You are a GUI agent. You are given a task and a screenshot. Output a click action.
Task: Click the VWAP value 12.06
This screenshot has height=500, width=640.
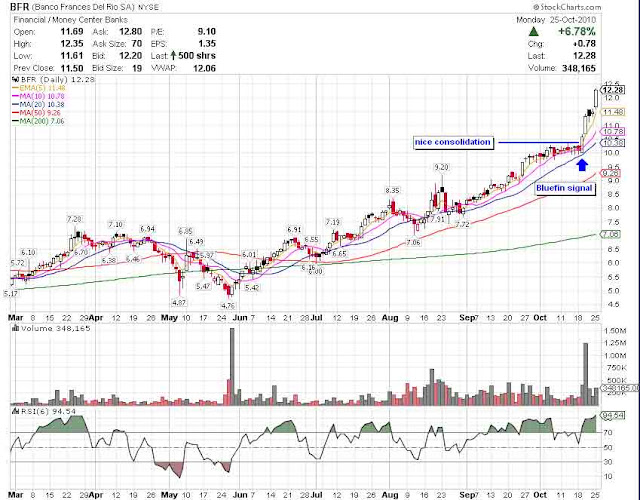[204, 68]
